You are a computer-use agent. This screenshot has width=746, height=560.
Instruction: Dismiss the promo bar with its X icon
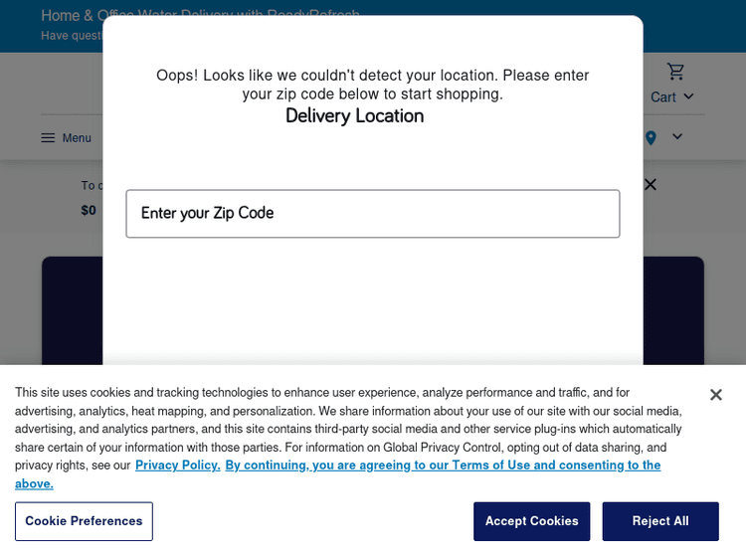[x=651, y=184]
